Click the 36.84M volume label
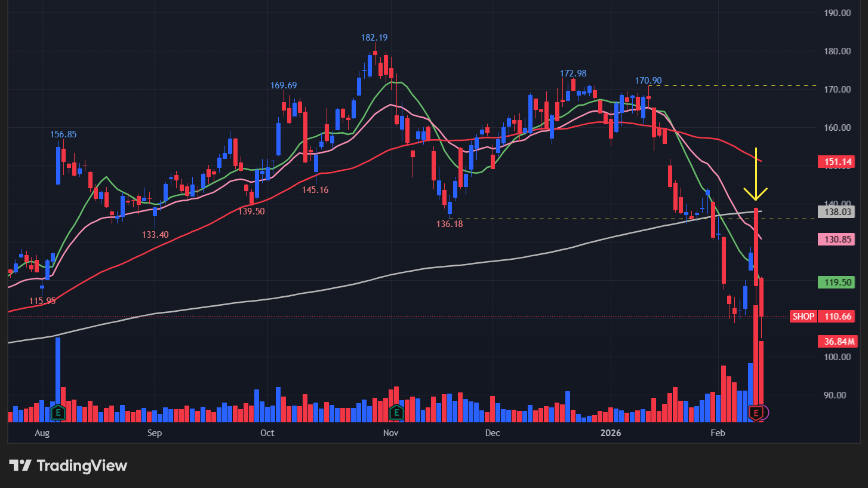 [838, 342]
